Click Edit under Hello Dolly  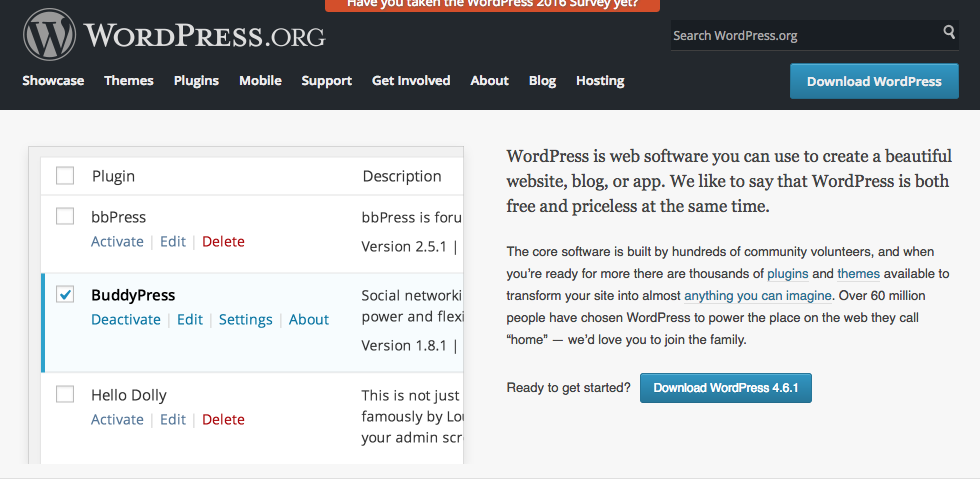(172, 419)
